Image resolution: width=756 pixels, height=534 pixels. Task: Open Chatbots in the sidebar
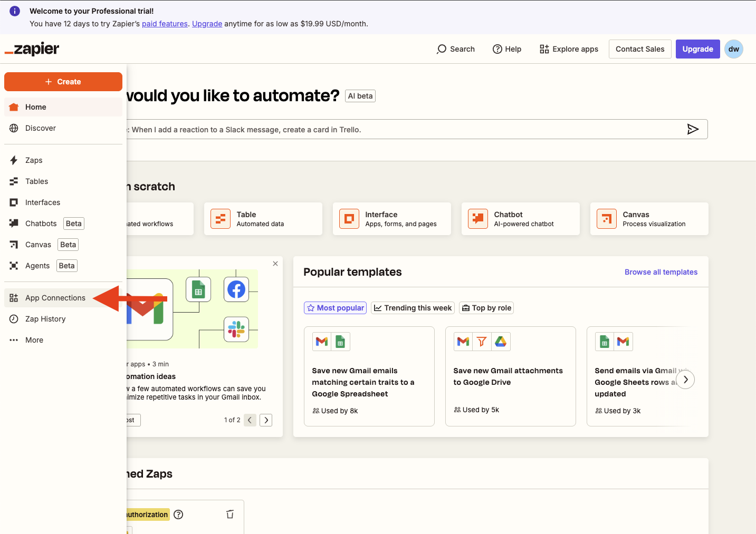63,224
